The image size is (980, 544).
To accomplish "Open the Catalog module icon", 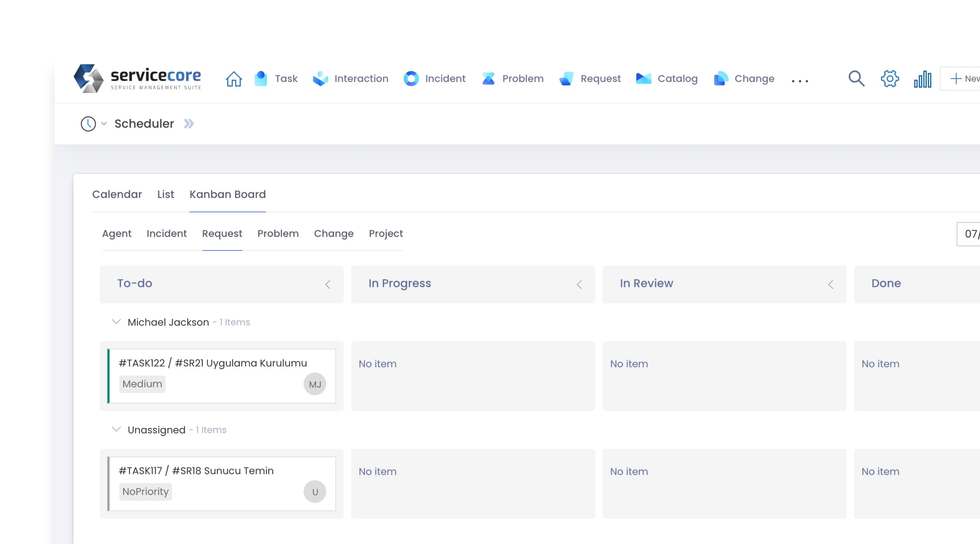I will [644, 79].
